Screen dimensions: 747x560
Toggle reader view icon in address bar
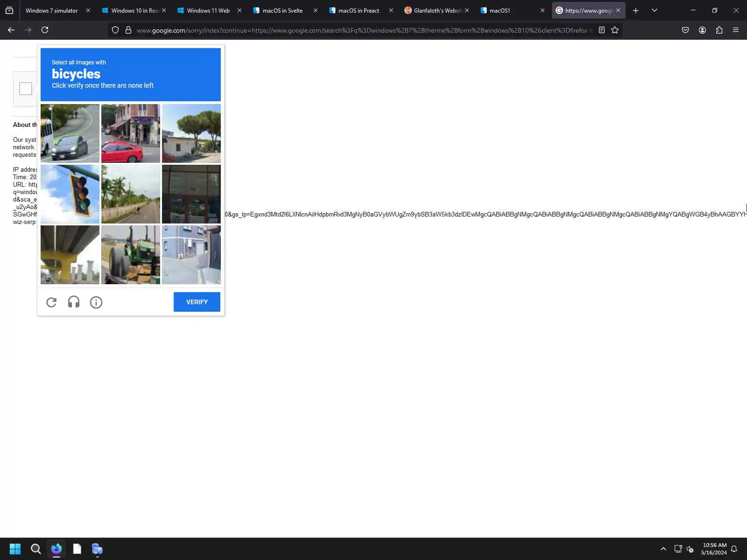coord(602,30)
